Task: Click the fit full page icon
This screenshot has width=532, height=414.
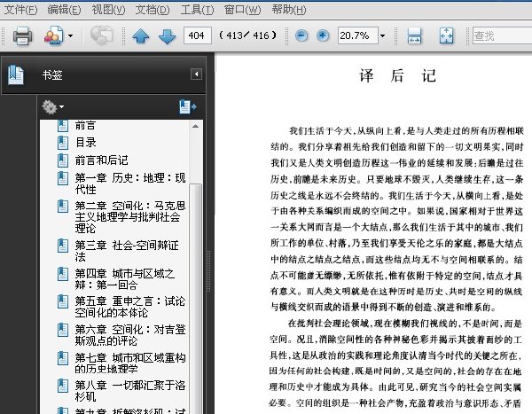Action: pyautogui.click(x=446, y=35)
